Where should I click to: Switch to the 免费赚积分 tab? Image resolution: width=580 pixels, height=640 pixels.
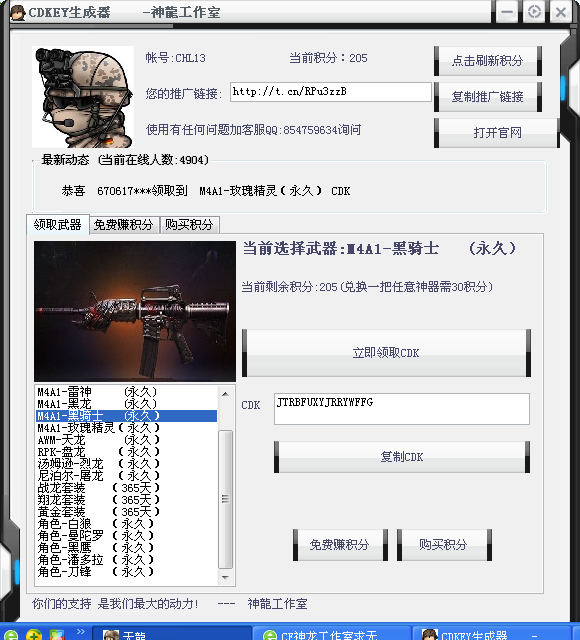(124, 225)
